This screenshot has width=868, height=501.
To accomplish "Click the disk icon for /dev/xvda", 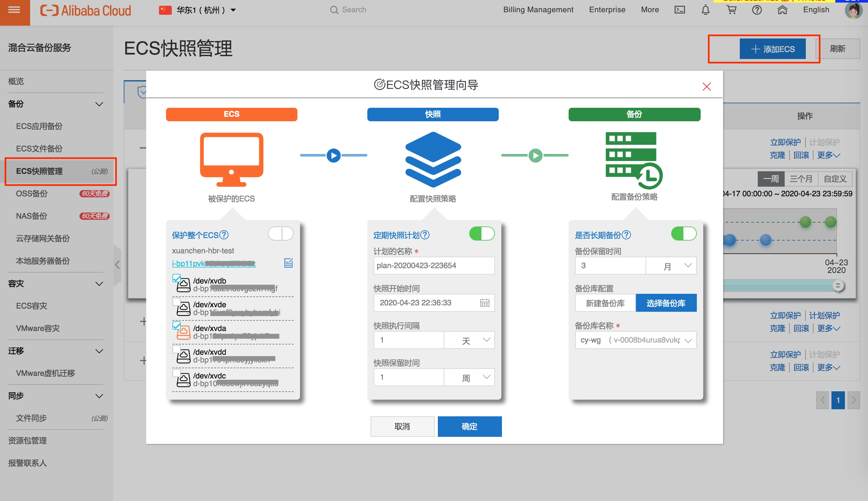I will (183, 332).
